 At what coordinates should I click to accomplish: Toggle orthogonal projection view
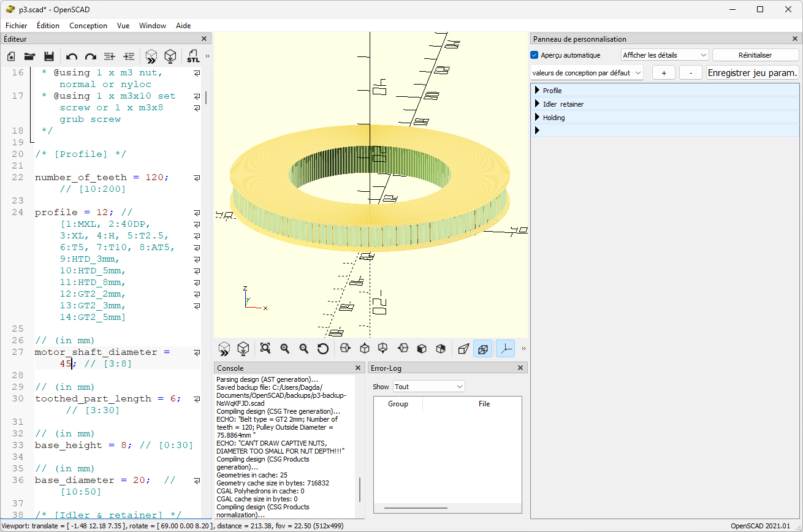pyautogui.click(x=483, y=349)
